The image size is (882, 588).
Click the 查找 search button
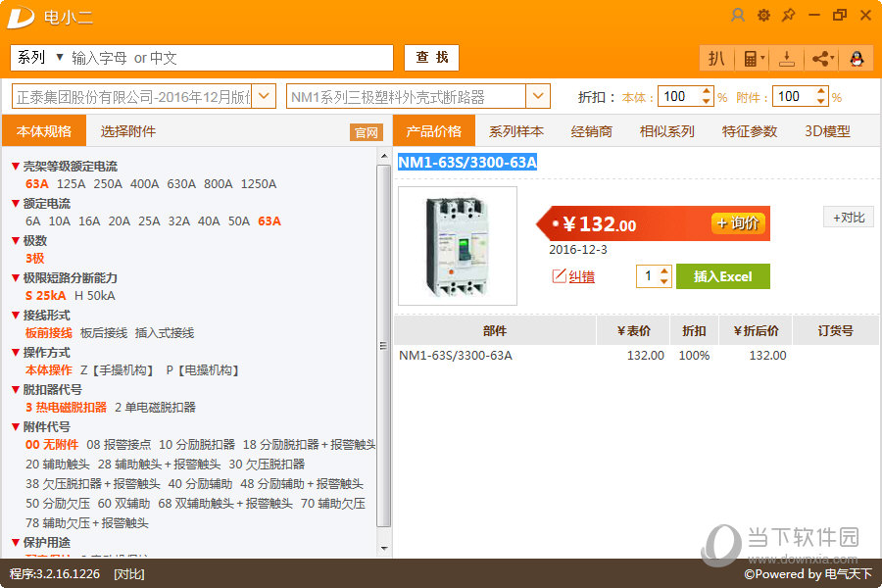pos(431,58)
